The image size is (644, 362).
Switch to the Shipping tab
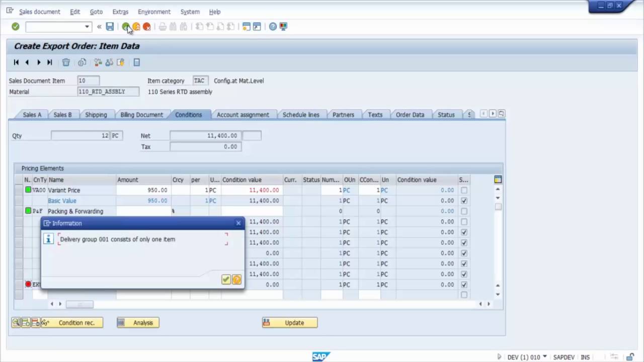pos(96,115)
